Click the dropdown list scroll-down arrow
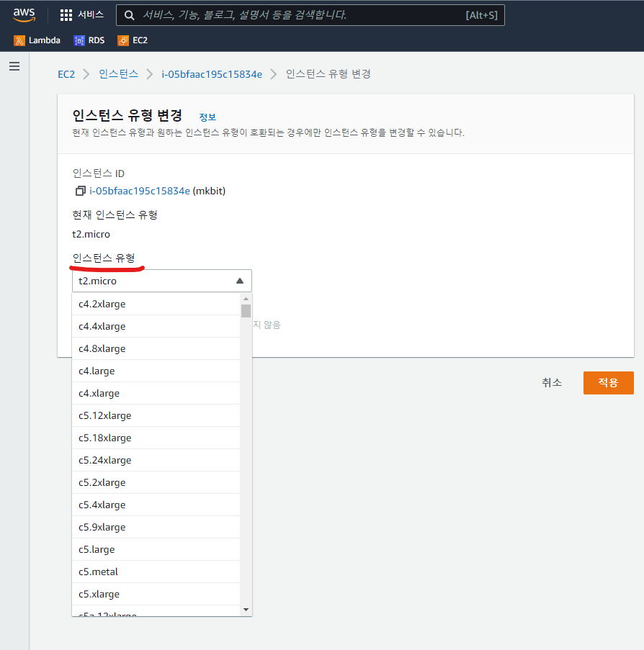 click(x=246, y=610)
